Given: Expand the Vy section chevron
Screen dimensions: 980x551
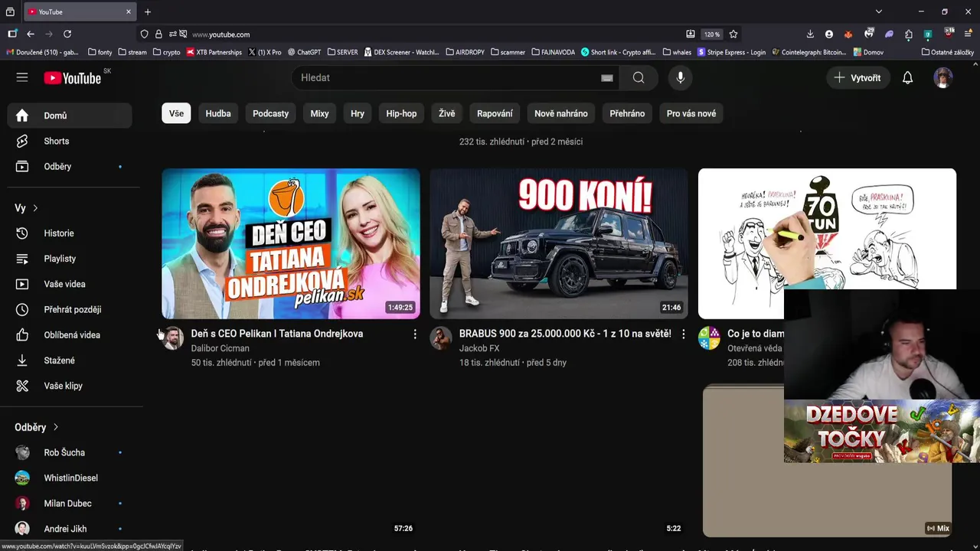Looking at the screenshot, I should coord(35,208).
